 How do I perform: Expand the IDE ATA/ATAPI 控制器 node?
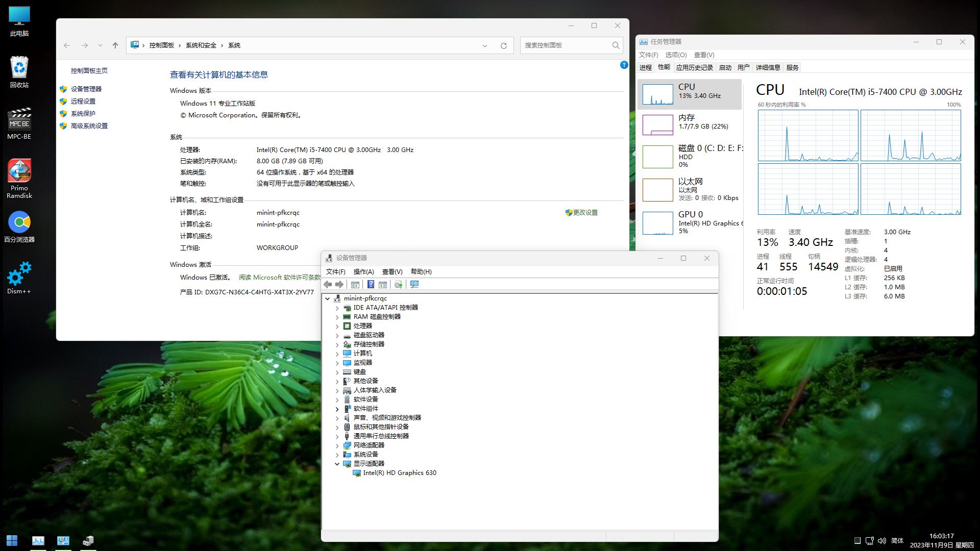tap(337, 308)
